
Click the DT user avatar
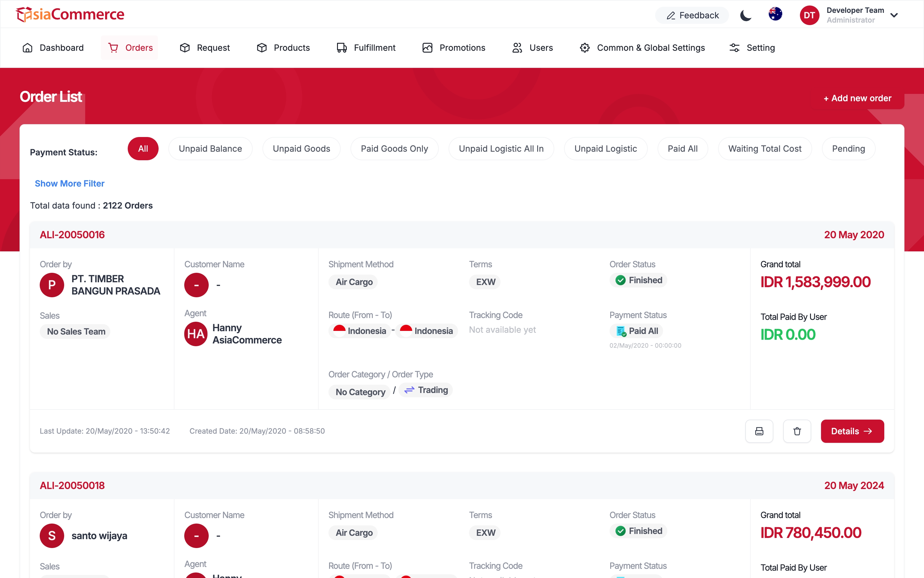(x=809, y=15)
